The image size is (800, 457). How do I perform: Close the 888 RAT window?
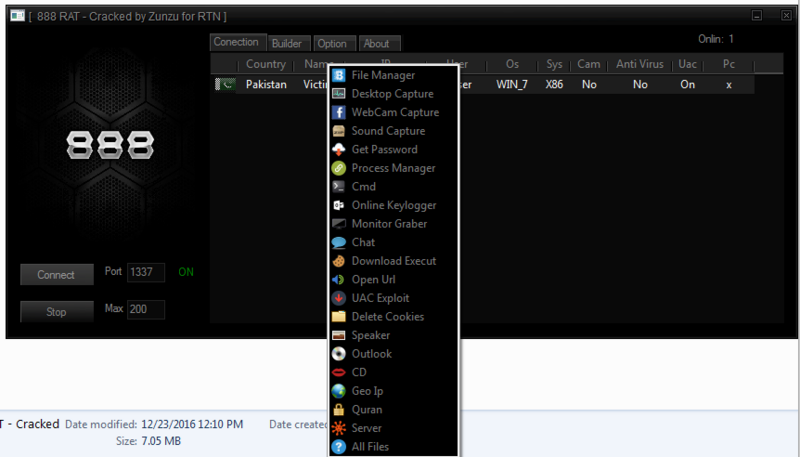click(x=786, y=15)
